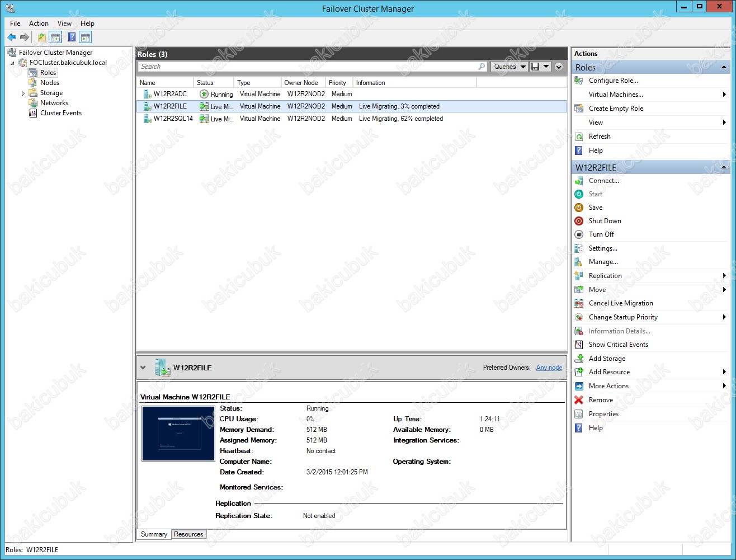Click the red Remove X icon
Image resolution: width=736 pixels, height=560 pixels.
pos(579,400)
